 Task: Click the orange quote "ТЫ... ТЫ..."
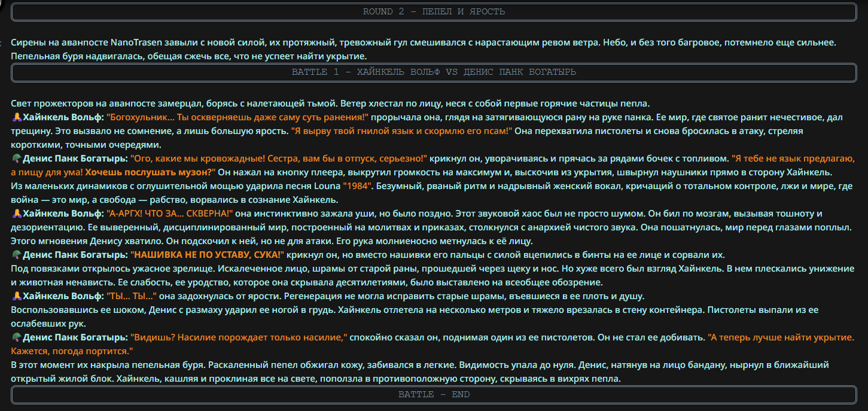[x=132, y=296]
